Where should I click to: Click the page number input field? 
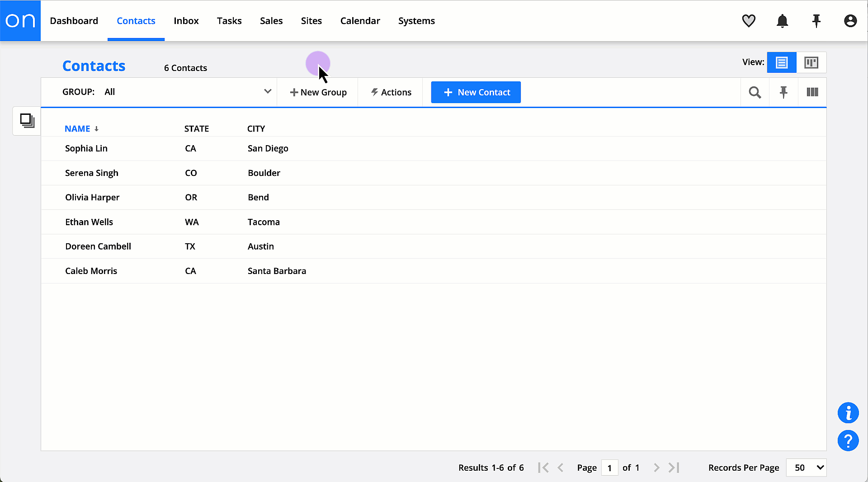point(609,468)
